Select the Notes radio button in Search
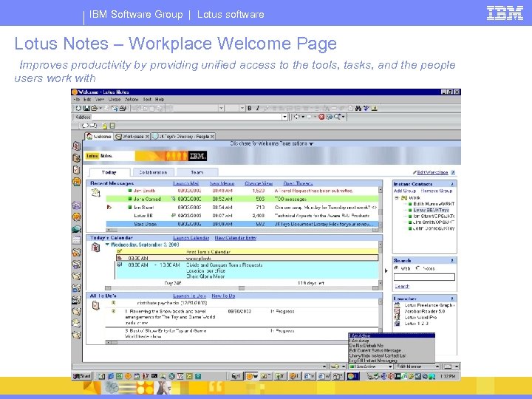This screenshot has height=399, width=532. pos(418,268)
